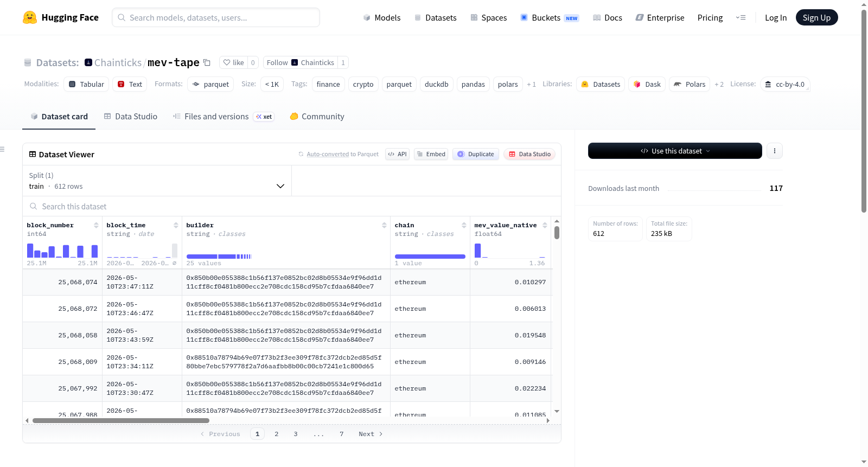Click the Sign Up button

tap(816, 17)
